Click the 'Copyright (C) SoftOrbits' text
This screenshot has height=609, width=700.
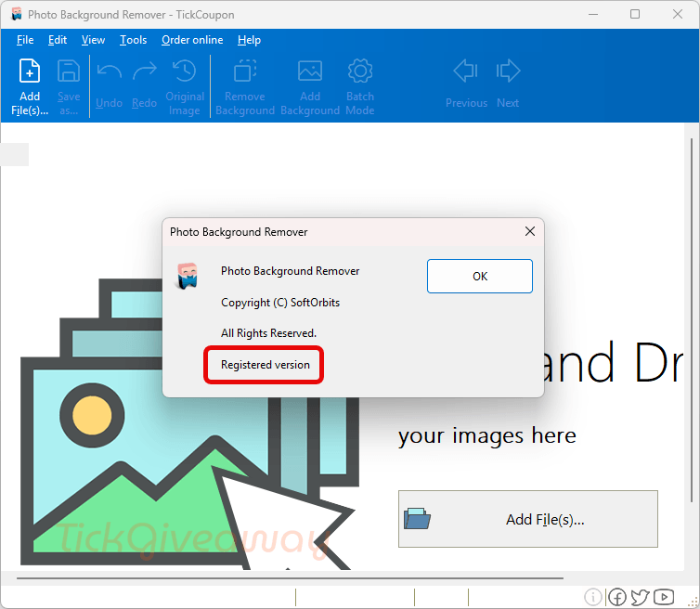(x=280, y=303)
